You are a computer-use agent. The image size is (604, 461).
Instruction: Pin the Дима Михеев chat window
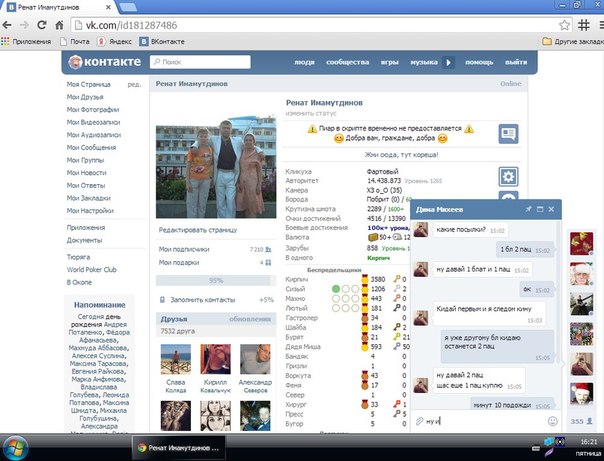pos(528,209)
